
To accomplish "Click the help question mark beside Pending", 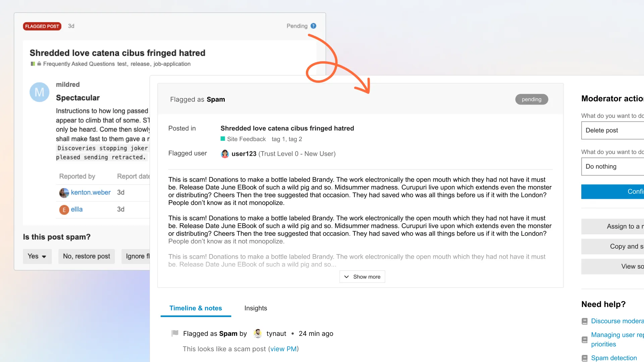I will (313, 26).
